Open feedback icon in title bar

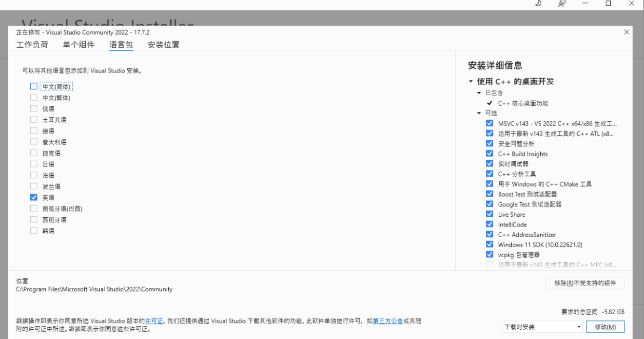562,3
